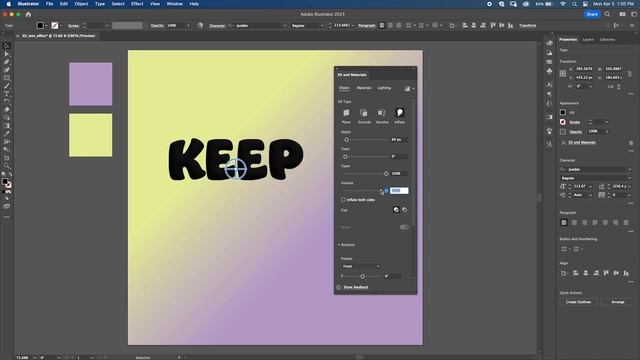Viewport: 640px width, 360px height.
Task: Open the Share feedback link
Action: (356, 287)
